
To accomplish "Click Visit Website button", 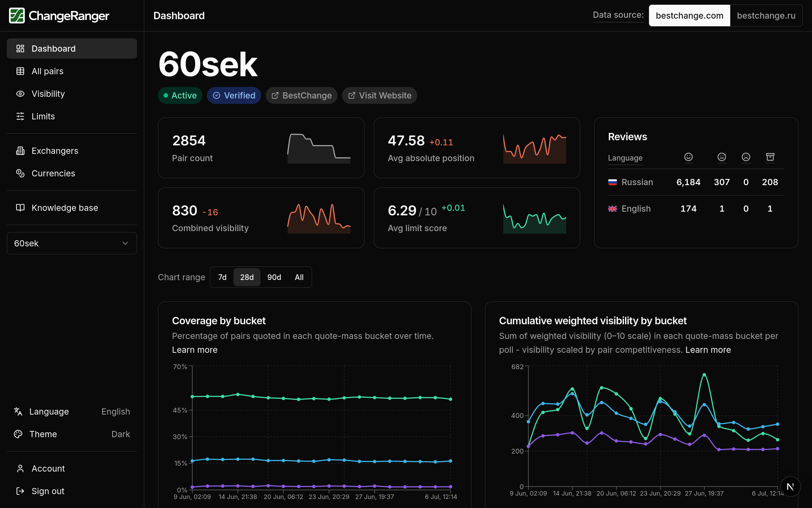I will 379,96.
